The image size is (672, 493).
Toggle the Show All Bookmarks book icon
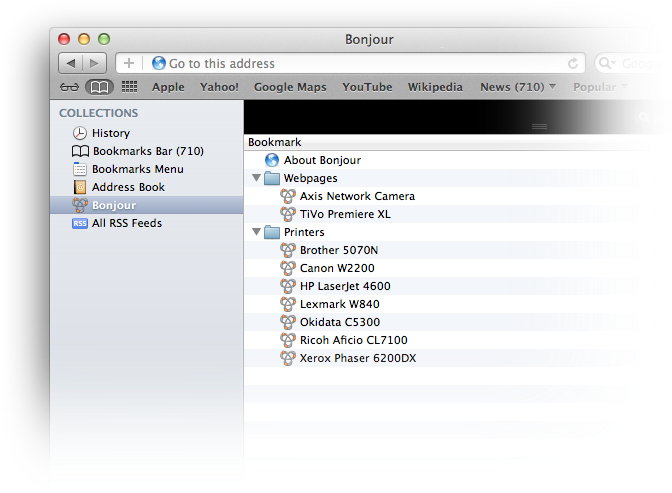pyautogui.click(x=98, y=87)
